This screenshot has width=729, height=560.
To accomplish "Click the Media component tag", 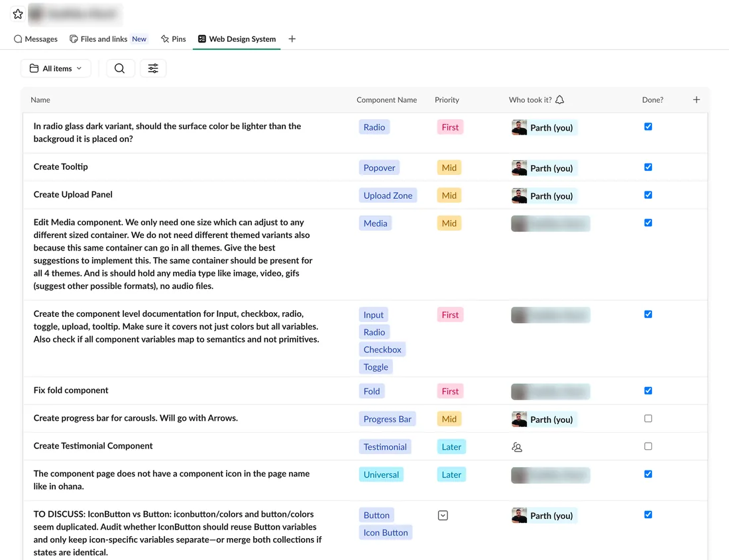I will [375, 223].
